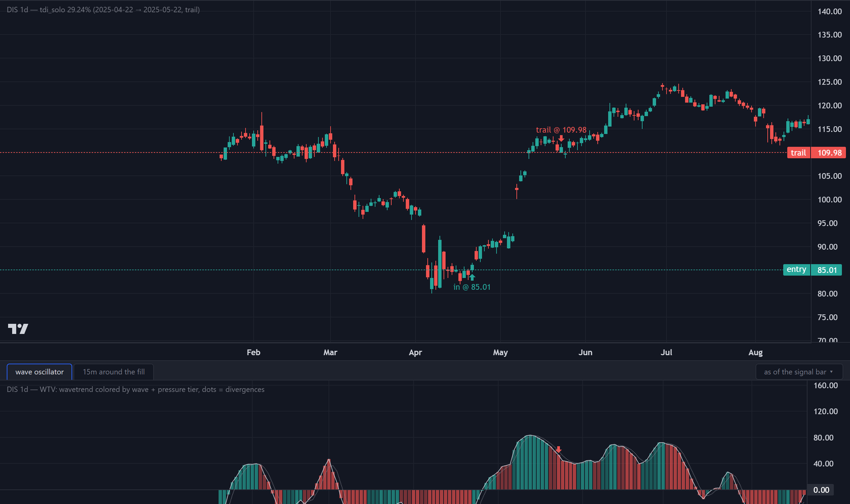Click the 80.00 oscillator axis label
Image resolution: width=850 pixels, height=504 pixels.
click(823, 438)
